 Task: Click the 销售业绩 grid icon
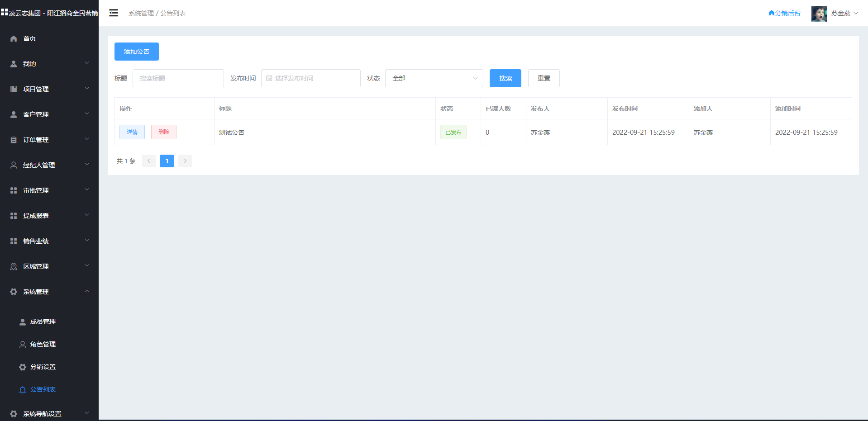click(x=14, y=241)
